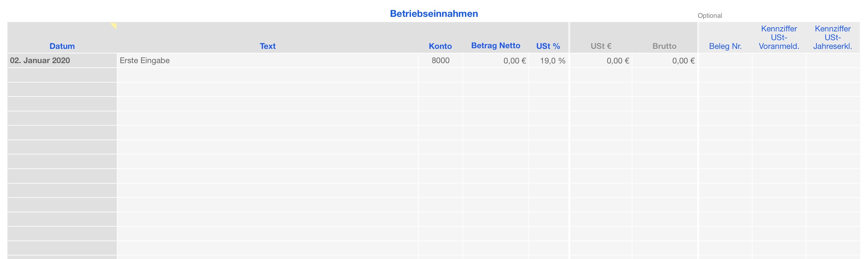868x259 pixels.
Task: Select the Konto cell containing 8000
Action: [440, 61]
